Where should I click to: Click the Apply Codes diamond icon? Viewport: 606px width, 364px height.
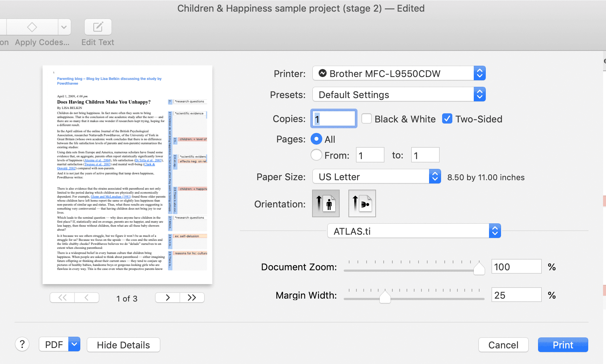click(x=32, y=27)
